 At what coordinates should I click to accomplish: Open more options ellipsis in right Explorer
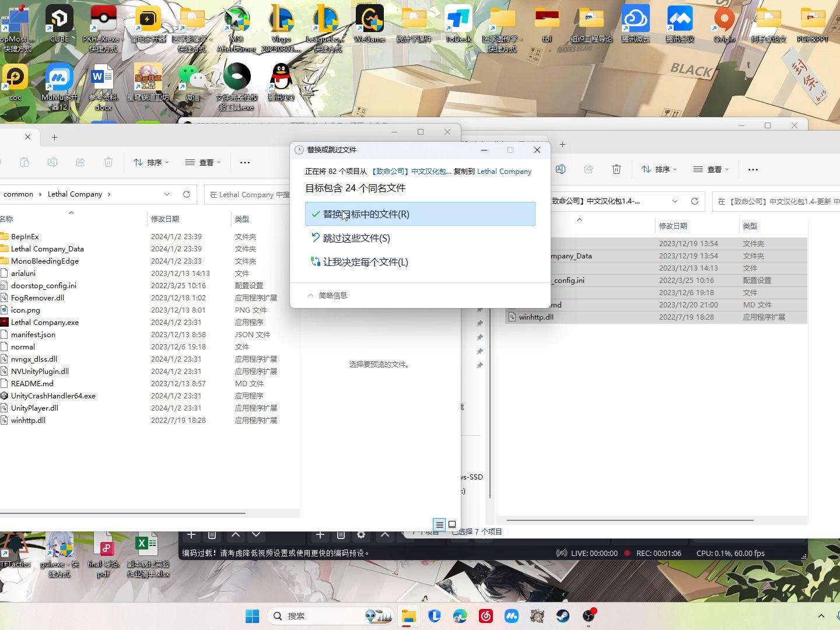click(x=753, y=169)
